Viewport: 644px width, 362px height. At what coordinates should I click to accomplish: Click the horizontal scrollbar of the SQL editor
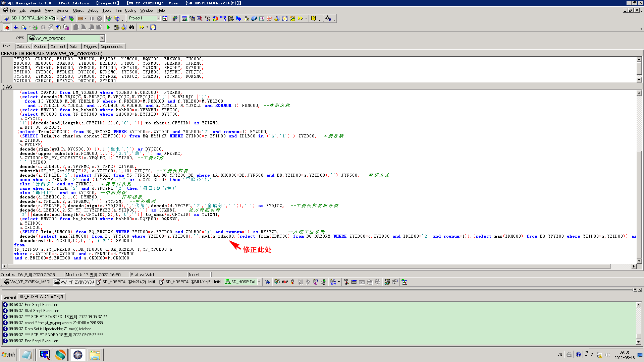(302, 266)
